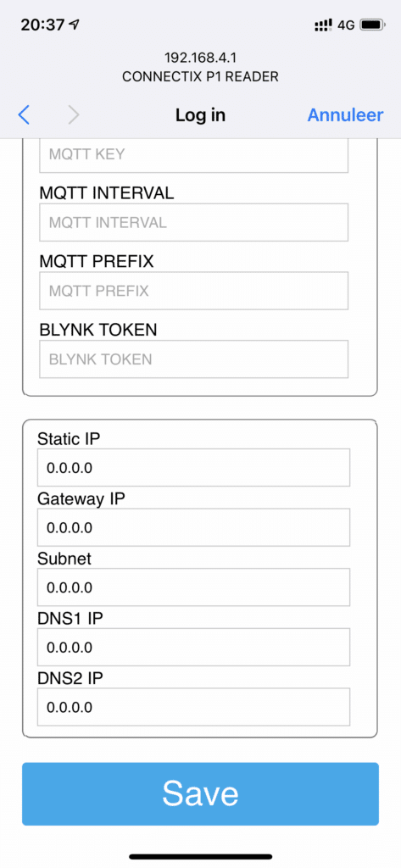Tap the 192.168.4.1 address text
Screen dimensions: 401x868
(x=200, y=58)
